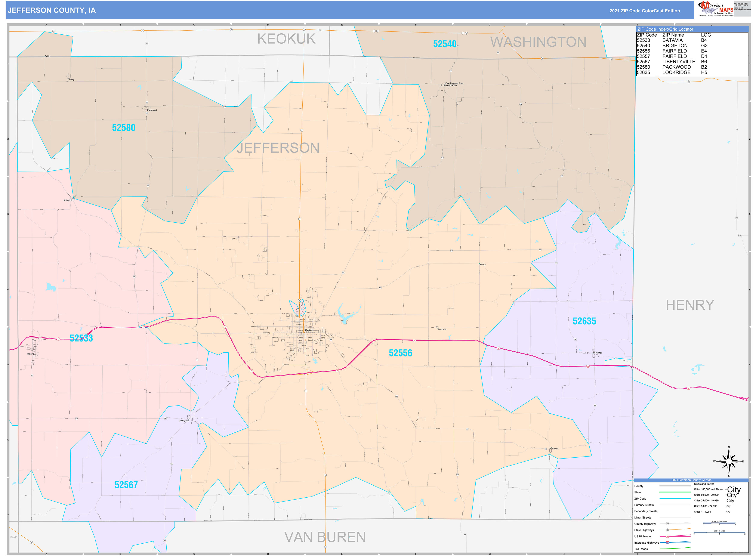
Task: Click the 'Secondary Streets' legend entry
Action: pyautogui.click(x=646, y=511)
